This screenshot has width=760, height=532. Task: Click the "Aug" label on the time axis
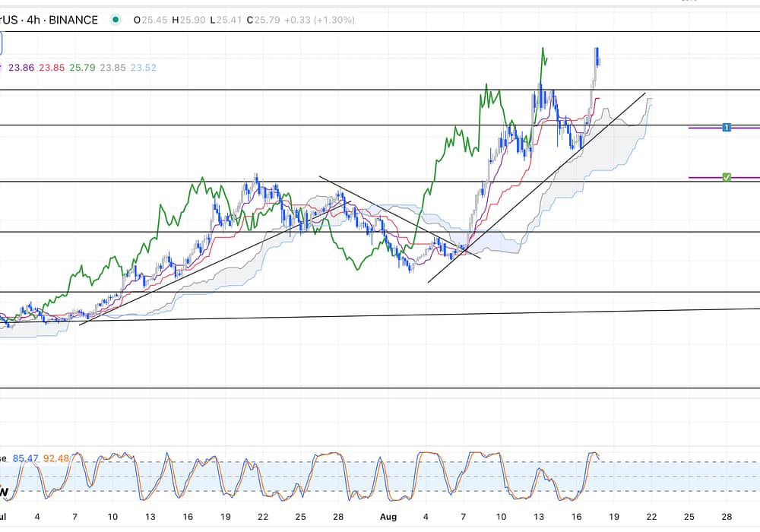(x=388, y=517)
